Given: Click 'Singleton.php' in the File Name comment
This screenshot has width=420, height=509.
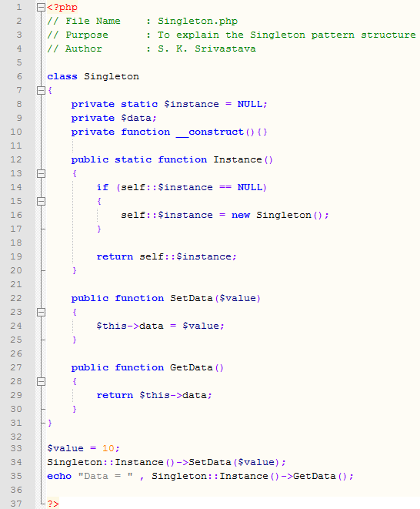Looking at the screenshot, I should (x=198, y=21).
